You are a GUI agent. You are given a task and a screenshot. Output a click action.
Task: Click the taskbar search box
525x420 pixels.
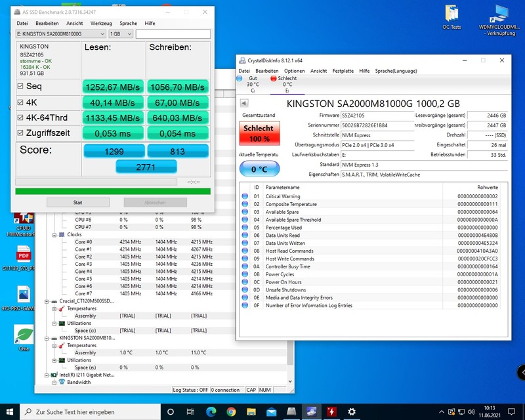pyautogui.click(x=91, y=411)
